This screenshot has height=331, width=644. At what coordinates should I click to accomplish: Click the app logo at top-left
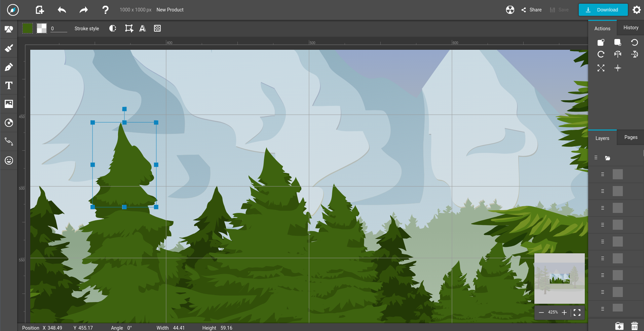(x=13, y=10)
